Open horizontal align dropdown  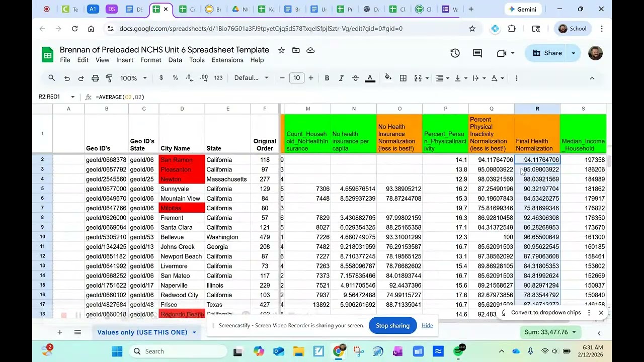(442, 78)
